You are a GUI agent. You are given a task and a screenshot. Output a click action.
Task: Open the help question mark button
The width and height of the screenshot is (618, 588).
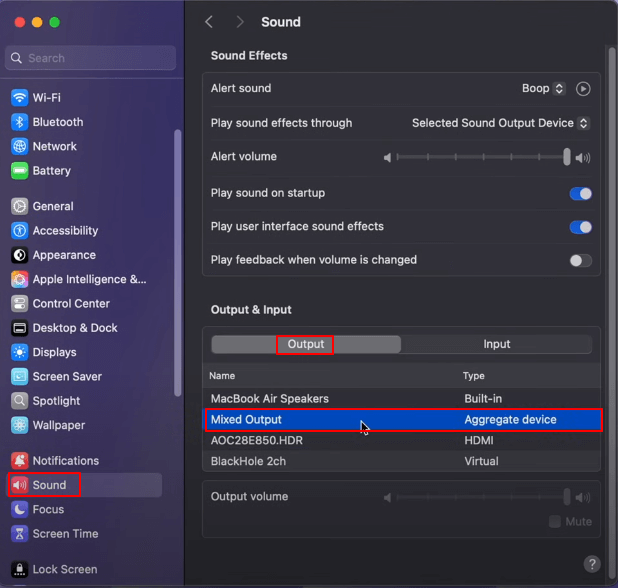point(592,564)
